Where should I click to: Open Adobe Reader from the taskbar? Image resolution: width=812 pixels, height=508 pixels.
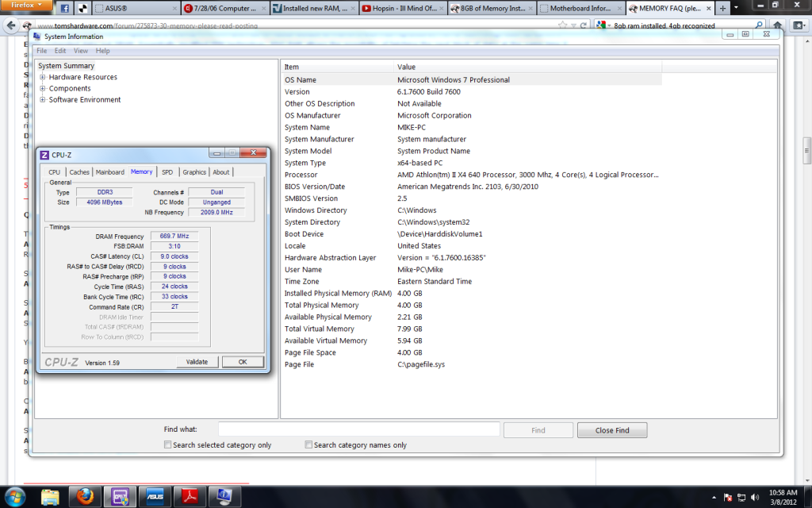(x=190, y=497)
